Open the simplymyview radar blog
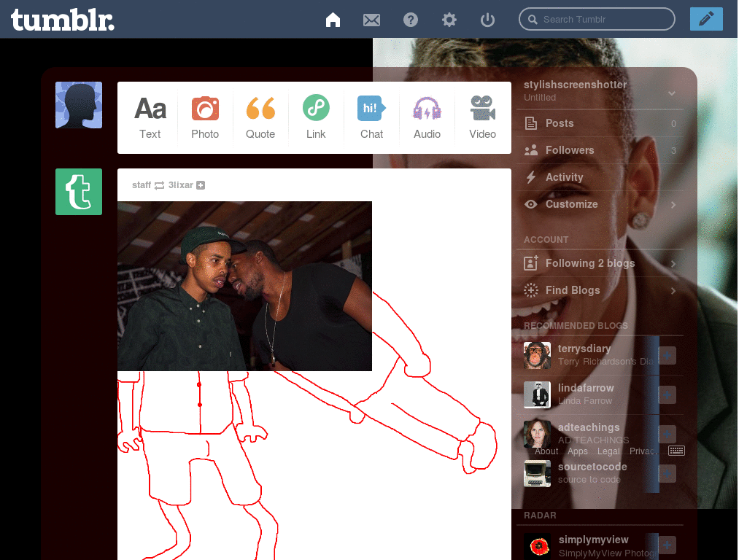The height and width of the screenshot is (560, 747). click(x=593, y=540)
